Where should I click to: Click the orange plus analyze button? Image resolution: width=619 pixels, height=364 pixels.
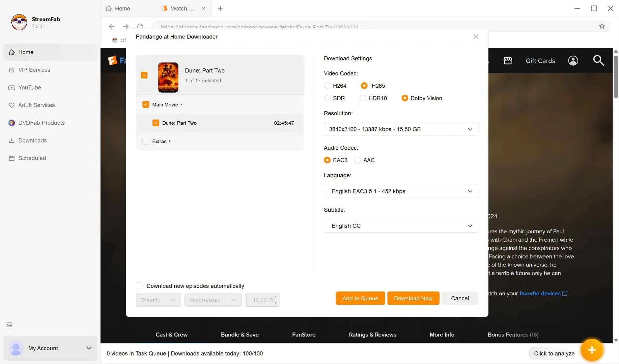592,350
